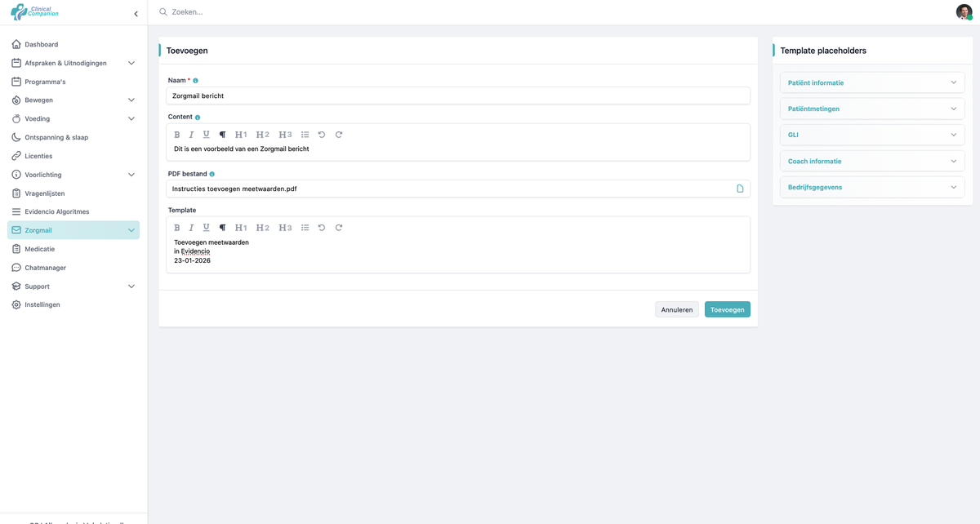Toggle underline in the Template editor
Screen dimensions: 980x524
(206, 228)
